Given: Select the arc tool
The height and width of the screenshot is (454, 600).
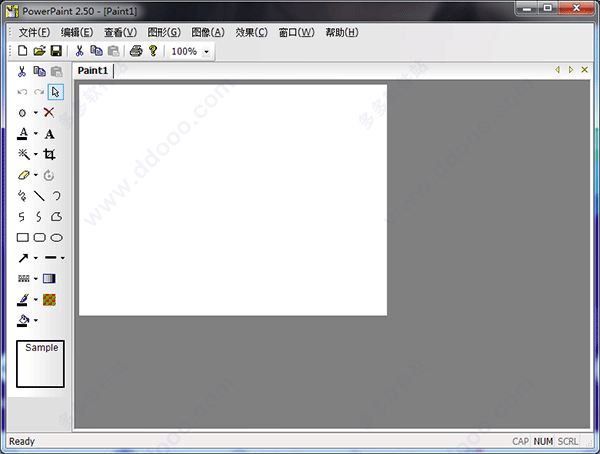Looking at the screenshot, I should coord(57,196).
